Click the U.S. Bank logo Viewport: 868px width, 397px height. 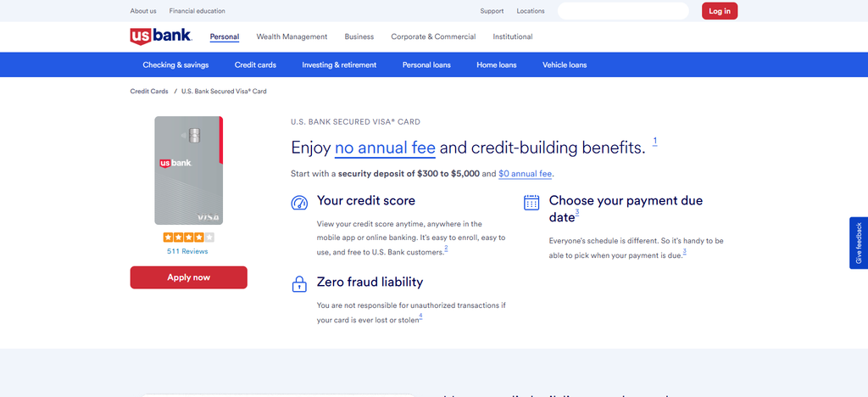point(161,36)
